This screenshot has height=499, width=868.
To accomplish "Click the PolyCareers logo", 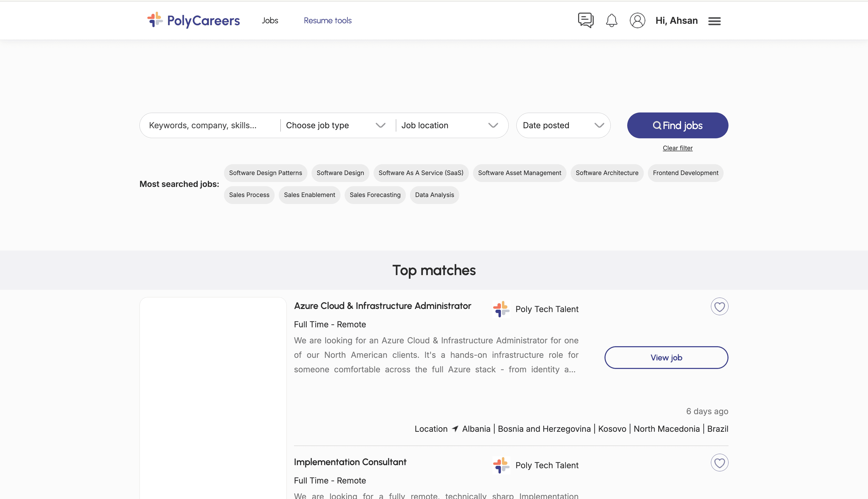I will pos(193,20).
